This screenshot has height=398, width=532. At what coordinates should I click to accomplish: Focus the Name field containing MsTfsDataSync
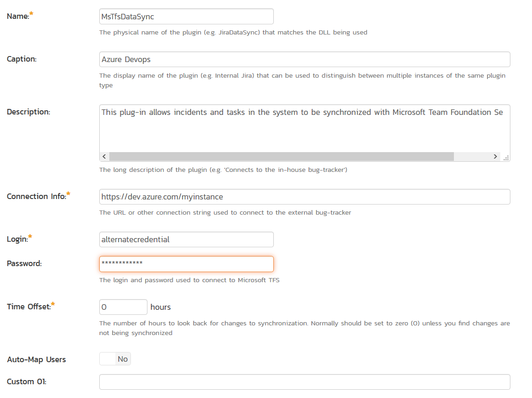pos(186,17)
